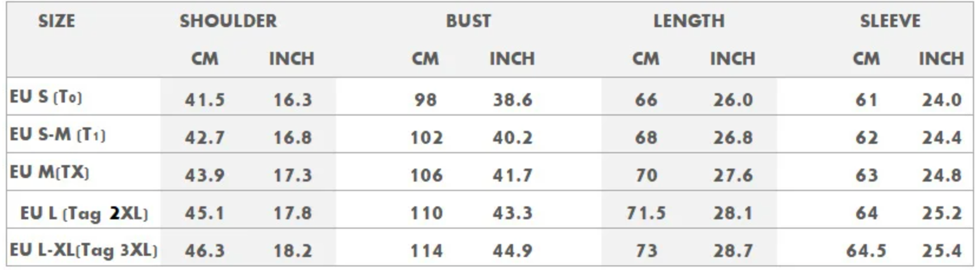The width and height of the screenshot is (980, 270).
Task: Click the BUST header label
Action: pyautogui.click(x=468, y=21)
